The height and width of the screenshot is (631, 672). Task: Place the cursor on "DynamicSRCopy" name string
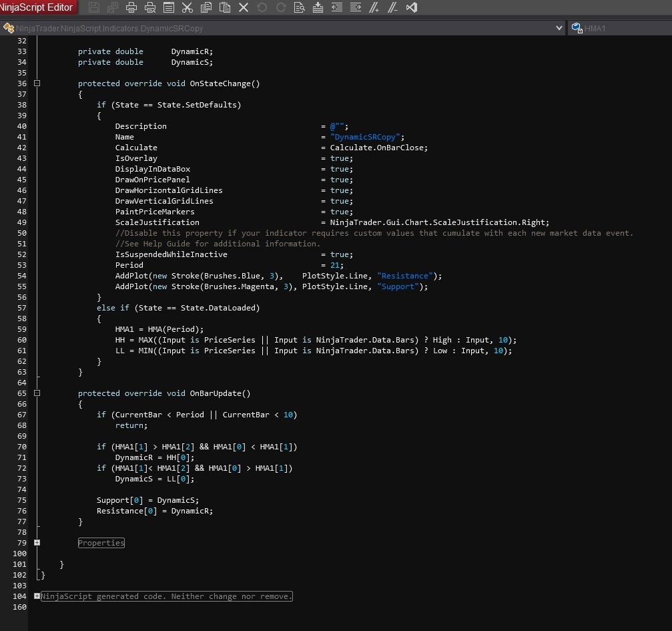[367, 137]
